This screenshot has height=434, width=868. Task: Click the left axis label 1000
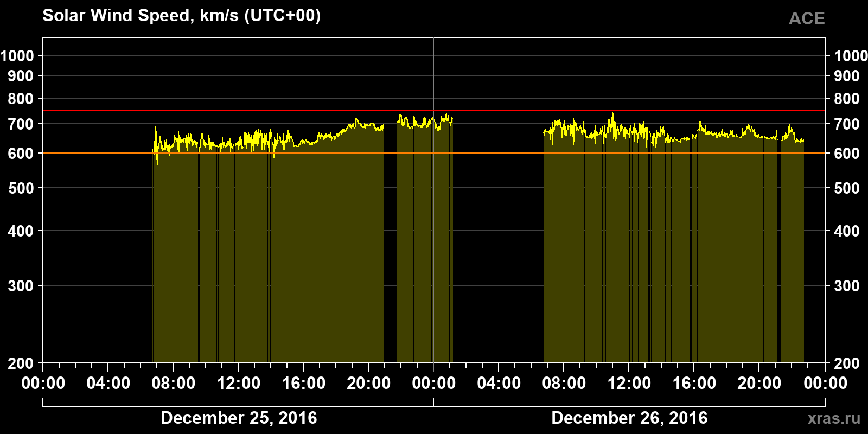click(17, 55)
